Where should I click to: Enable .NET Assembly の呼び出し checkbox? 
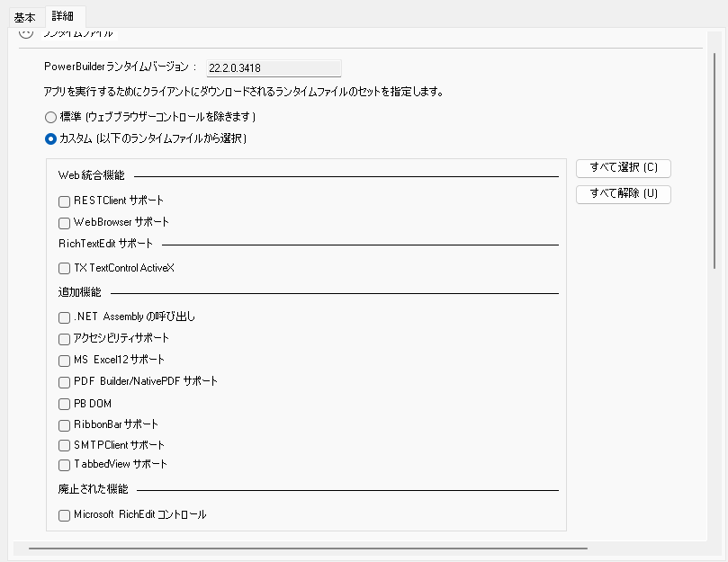pos(64,317)
